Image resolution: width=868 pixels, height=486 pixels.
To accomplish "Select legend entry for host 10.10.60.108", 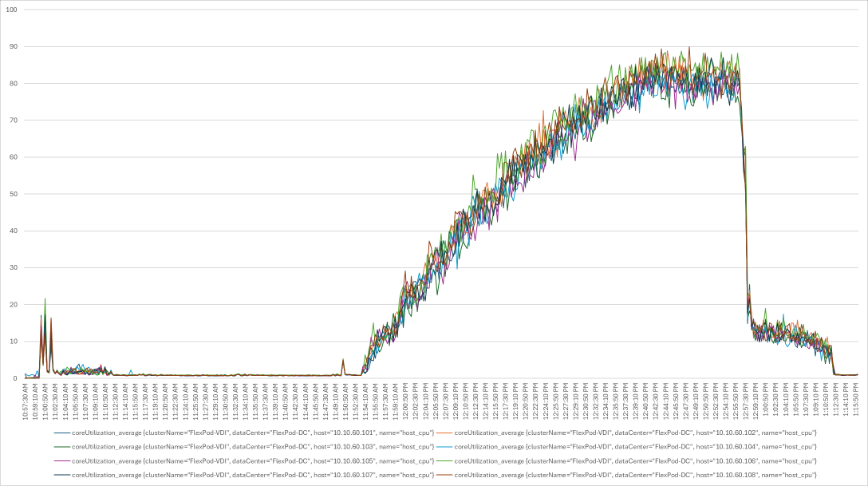I will click(x=626, y=475).
